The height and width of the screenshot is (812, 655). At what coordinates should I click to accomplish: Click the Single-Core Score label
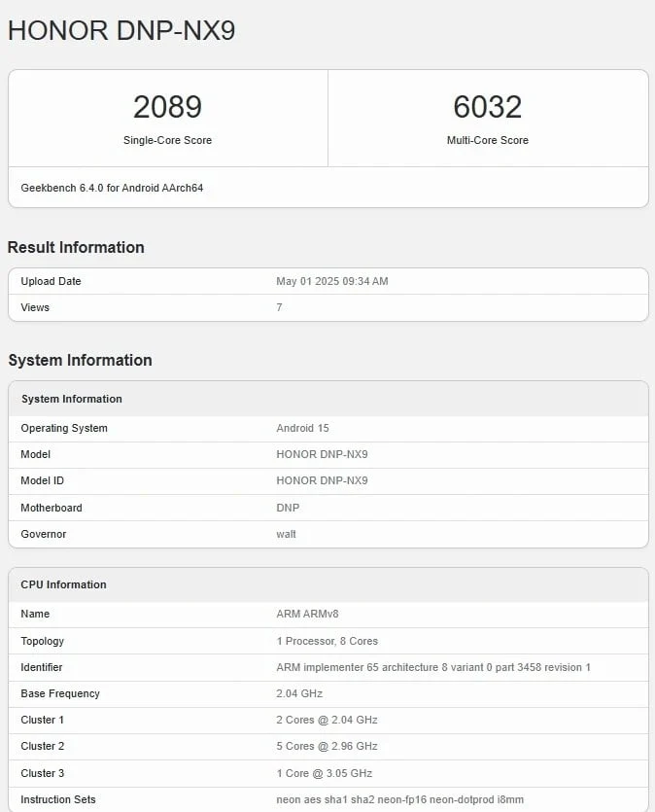167,140
